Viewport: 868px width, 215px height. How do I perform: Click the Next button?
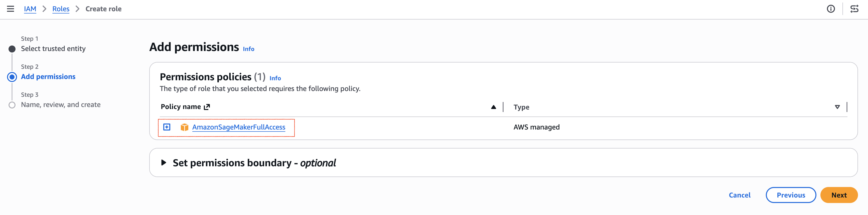point(839,195)
